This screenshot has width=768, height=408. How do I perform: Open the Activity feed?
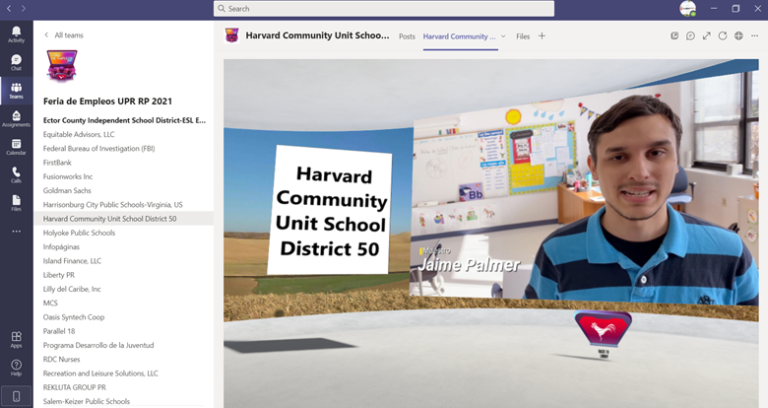coord(16,34)
